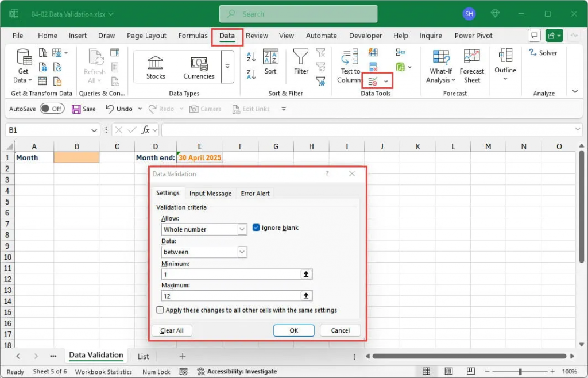Launch Solver from the Analyze group

pyautogui.click(x=543, y=53)
